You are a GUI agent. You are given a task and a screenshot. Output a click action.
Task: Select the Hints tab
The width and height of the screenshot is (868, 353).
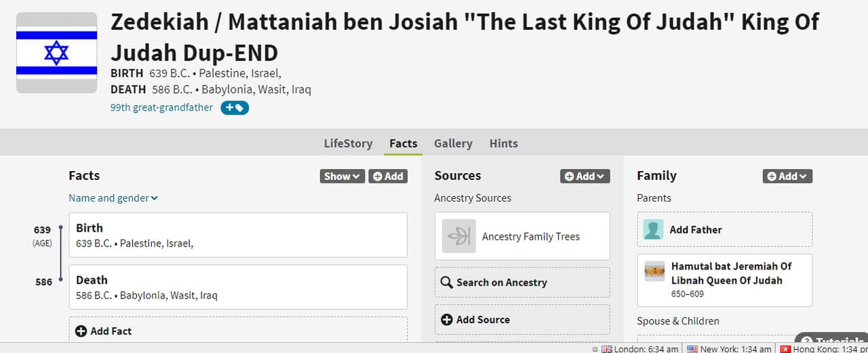[x=503, y=143]
